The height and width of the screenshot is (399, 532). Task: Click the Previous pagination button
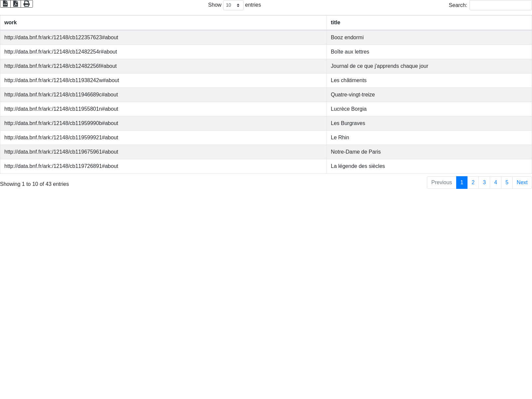(441, 183)
